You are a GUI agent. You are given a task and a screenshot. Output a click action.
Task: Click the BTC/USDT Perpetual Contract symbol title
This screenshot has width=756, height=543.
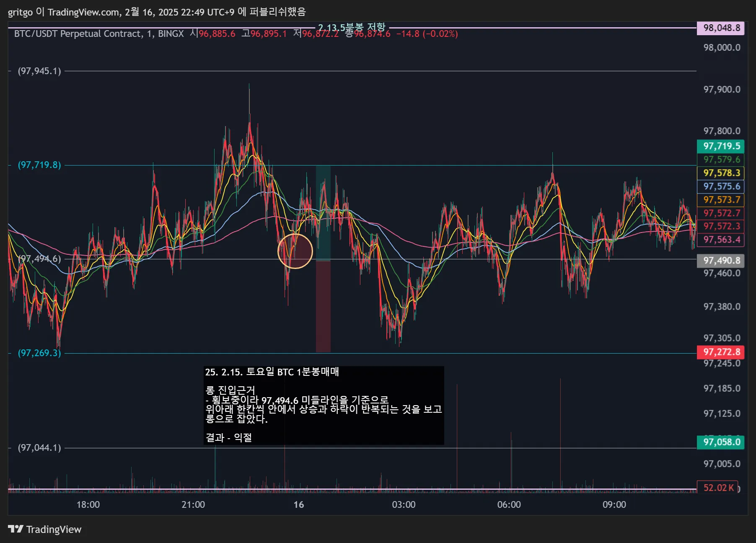coord(99,34)
